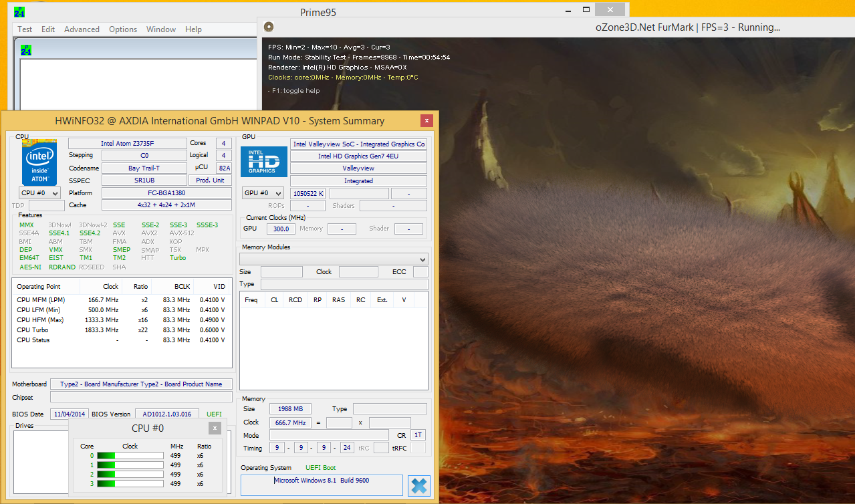Click the Bay Trail-T codename field
The width and height of the screenshot is (855, 504).
click(x=144, y=168)
